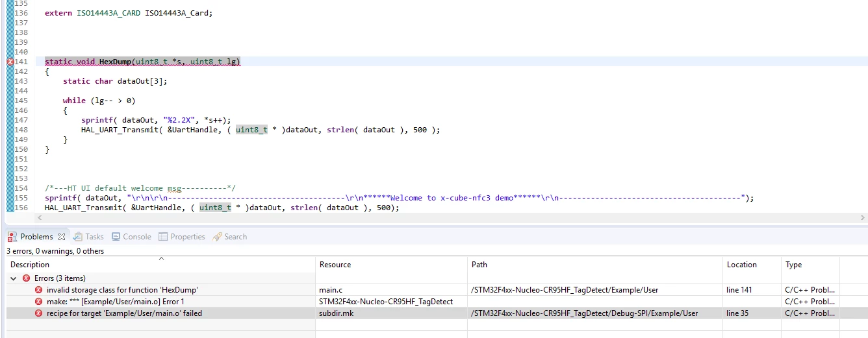Click the main.c resource cell
This screenshot has height=338, width=868.
[331, 290]
